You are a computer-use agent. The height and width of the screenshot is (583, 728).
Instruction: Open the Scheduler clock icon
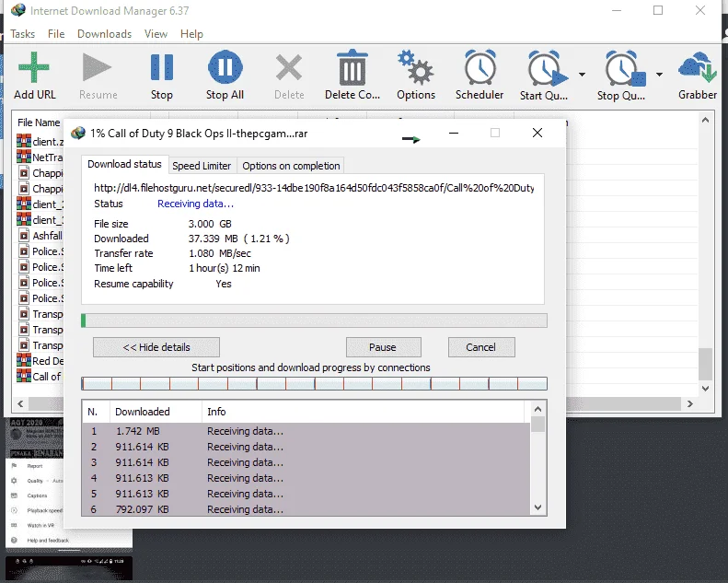coord(480,67)
